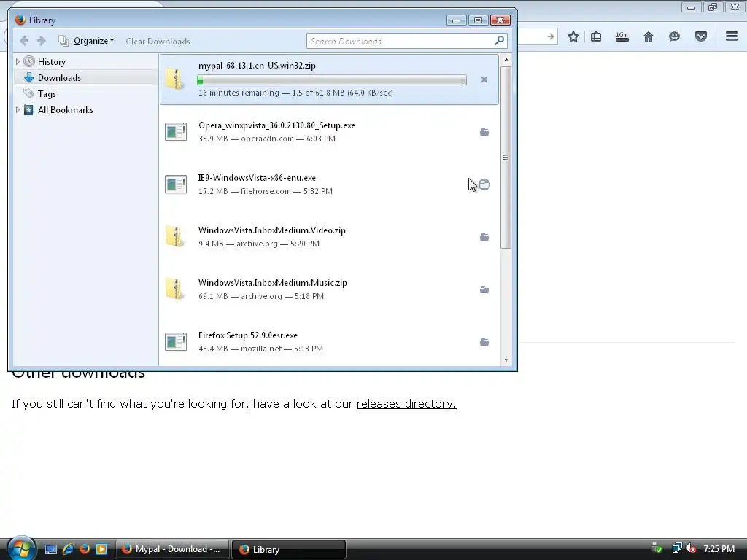Click the mypal zip file icon
This screenshot has width=747, height=560.
175,79
